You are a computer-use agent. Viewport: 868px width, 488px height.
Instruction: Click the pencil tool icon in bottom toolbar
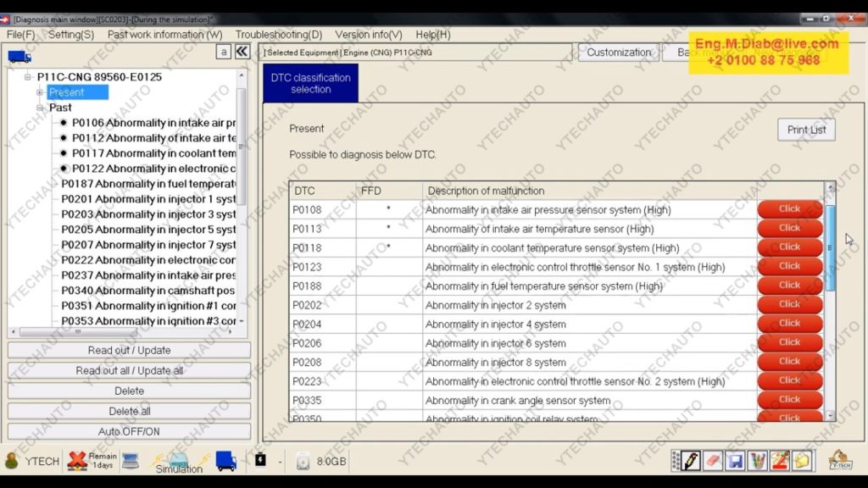point(692,461)
